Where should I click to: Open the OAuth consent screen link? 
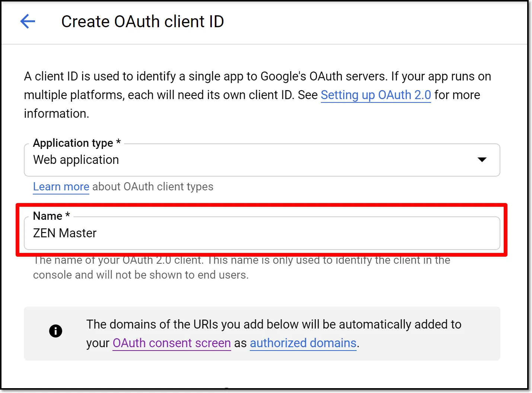point(172,343)
